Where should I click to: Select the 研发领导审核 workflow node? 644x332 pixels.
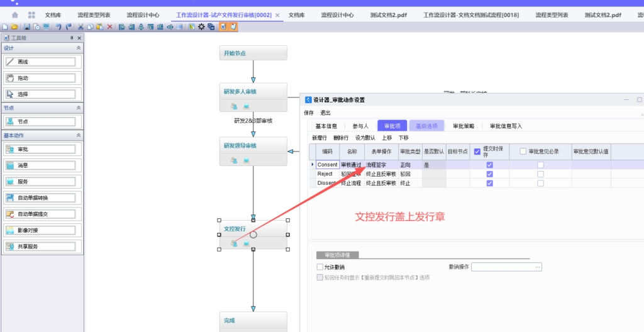253,152
